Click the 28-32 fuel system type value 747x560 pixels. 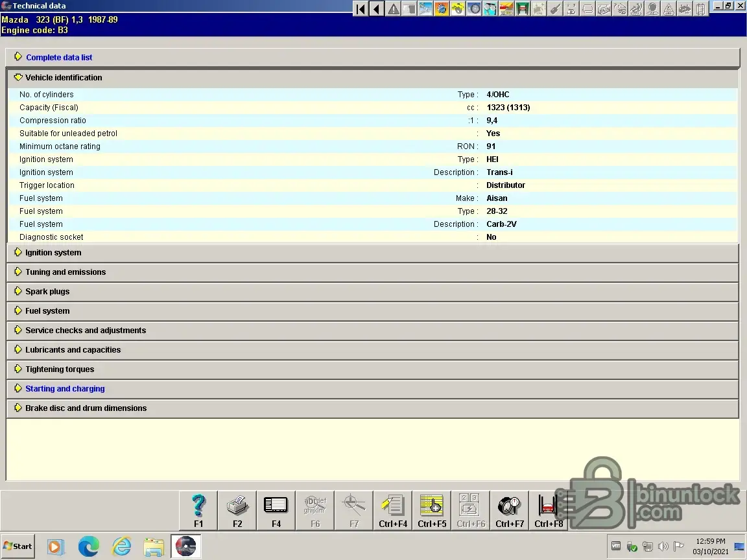click(x=497, y=211)
